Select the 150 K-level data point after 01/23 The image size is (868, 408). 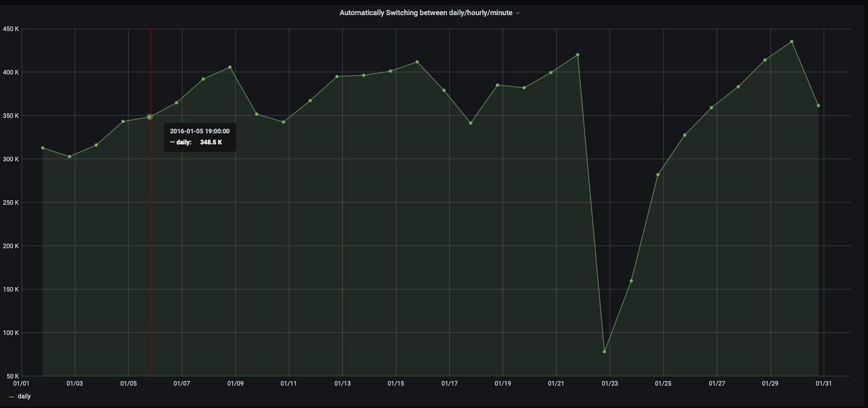click(631, 281)
